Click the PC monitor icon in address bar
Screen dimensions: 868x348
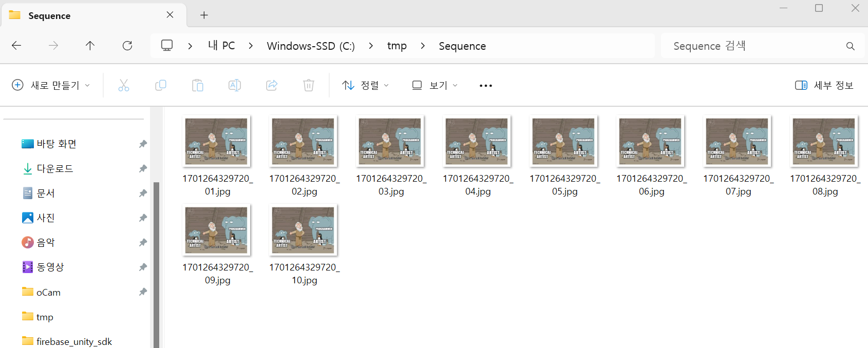click(x=167, y=45)
